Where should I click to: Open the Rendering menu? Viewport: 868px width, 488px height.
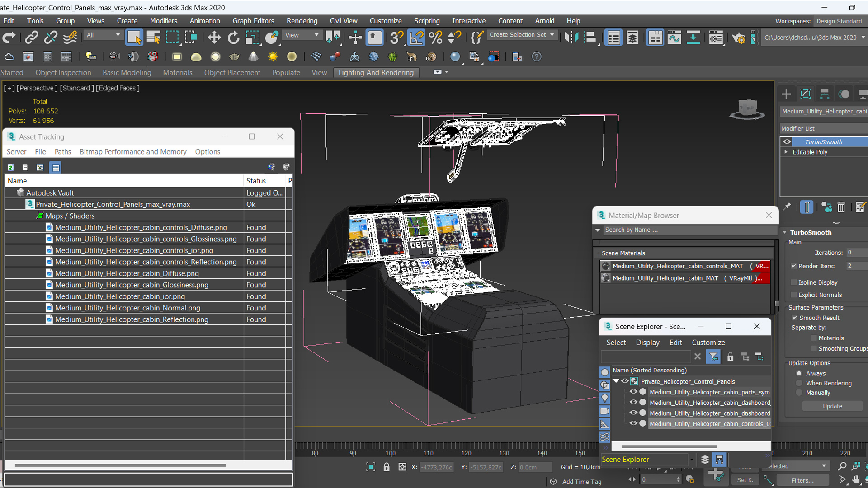pos(302,21)
